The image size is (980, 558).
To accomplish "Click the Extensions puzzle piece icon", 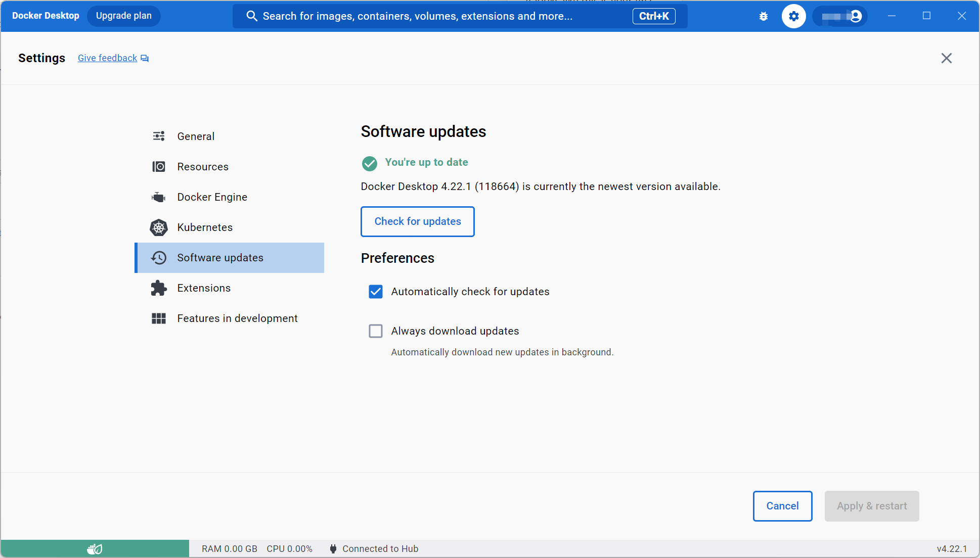I will (159, 288).
